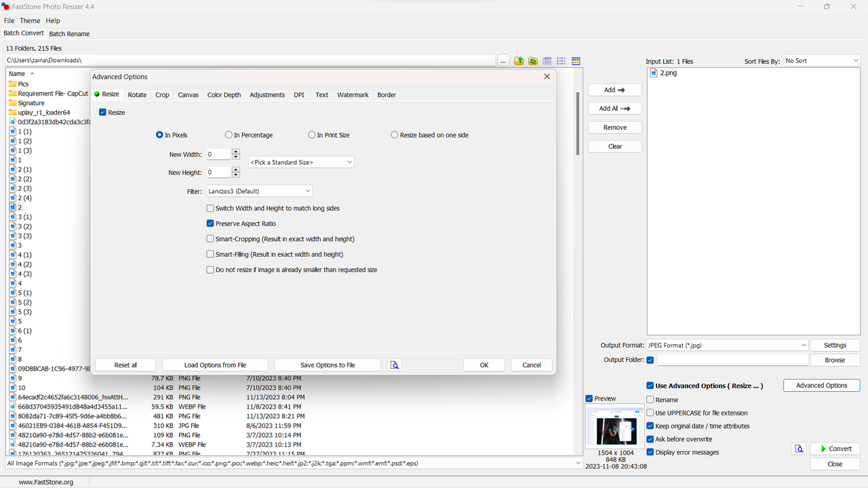Switch to the Watermark tab

pos(352,95)
